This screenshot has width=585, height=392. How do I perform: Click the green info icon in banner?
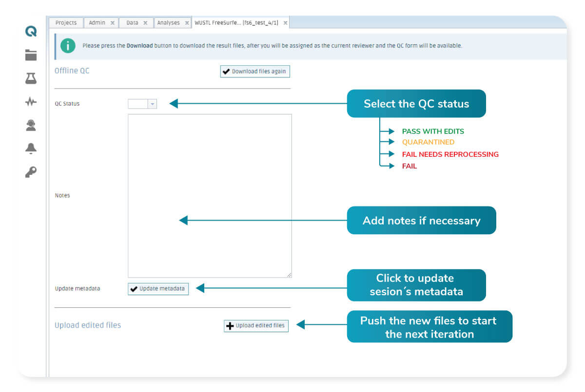tap(68, 46)
